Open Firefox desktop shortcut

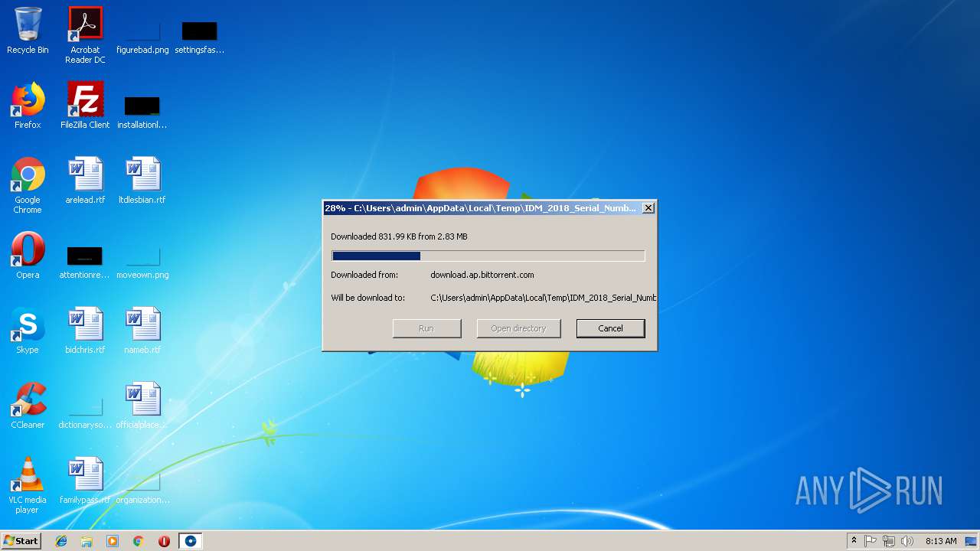28,106
